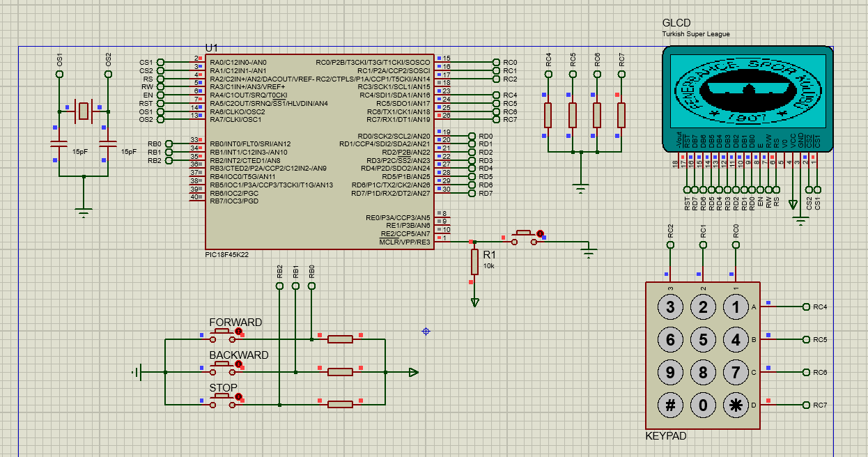Toggle the BACKWARD push button switch
868x457 pixels.
pyautogui.click(x=224, y=368)
